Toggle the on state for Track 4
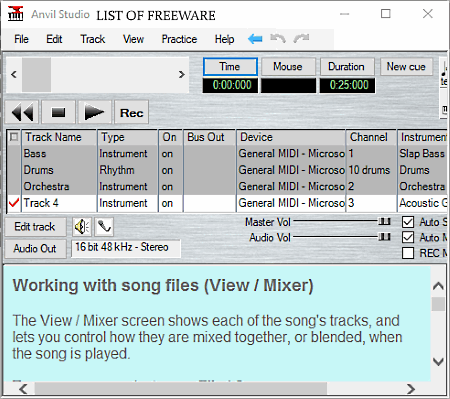Screen dimensions: 450x399 click(x=170, y=203)
